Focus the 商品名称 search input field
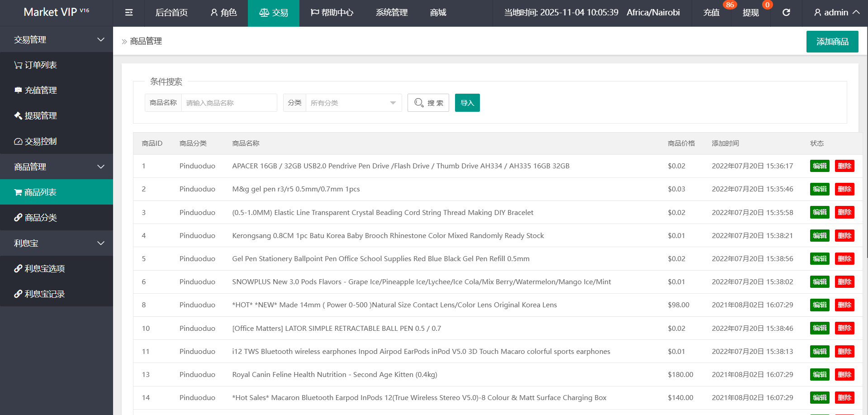 [229, 103]
